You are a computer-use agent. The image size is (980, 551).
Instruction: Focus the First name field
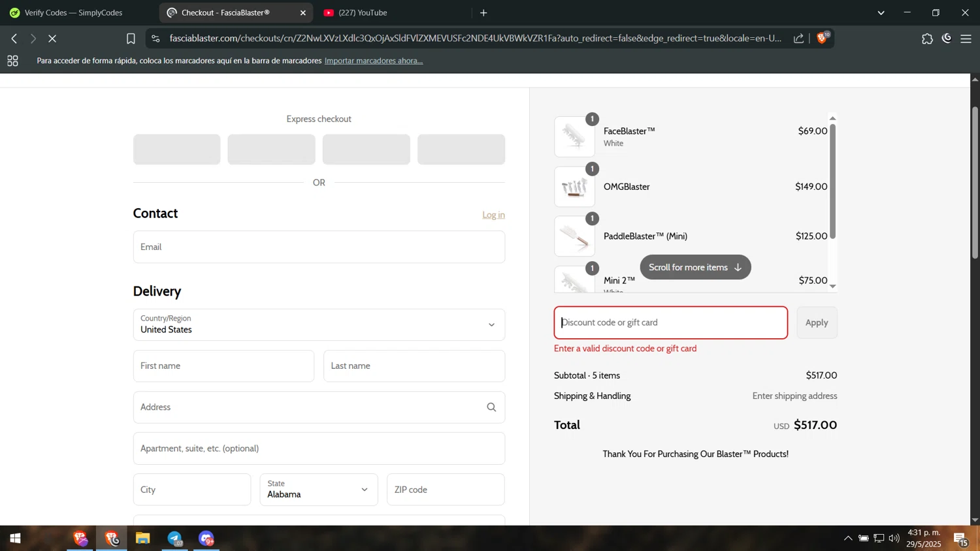point(223,366)
